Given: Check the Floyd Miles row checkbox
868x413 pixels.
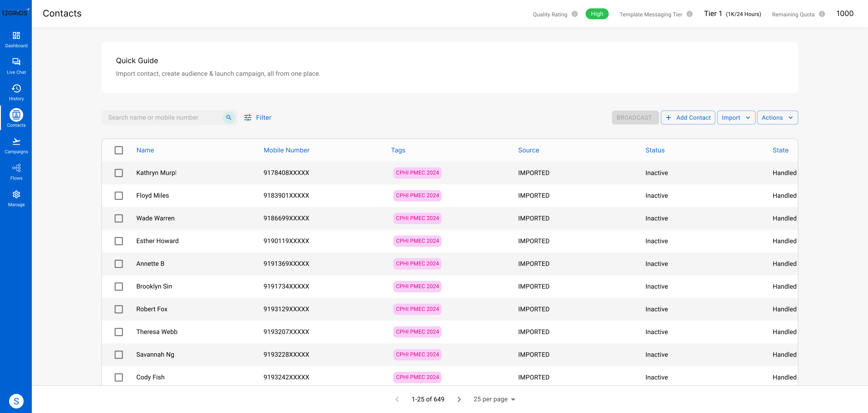Looking at the screenshot, I should pos(119,196).
